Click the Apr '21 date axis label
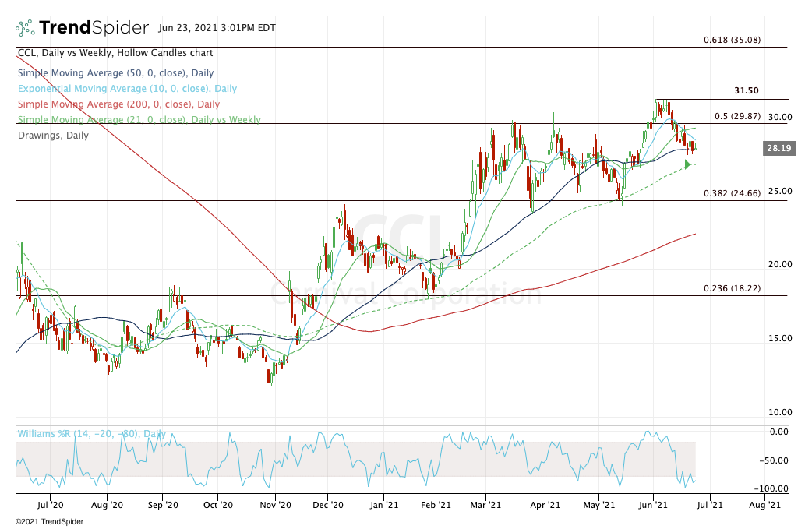This screenshot has width=812, height=529. (545, 505)
